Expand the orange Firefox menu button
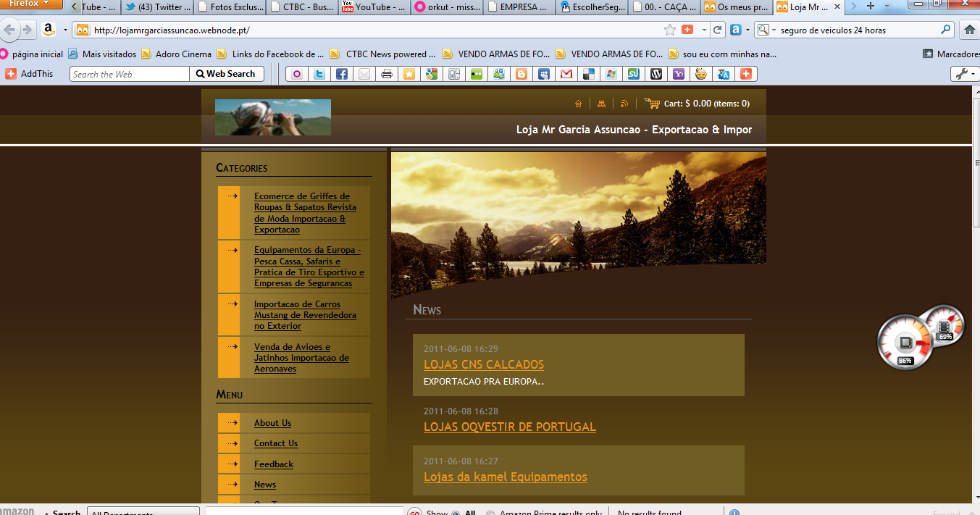 [x=31, y=4]
